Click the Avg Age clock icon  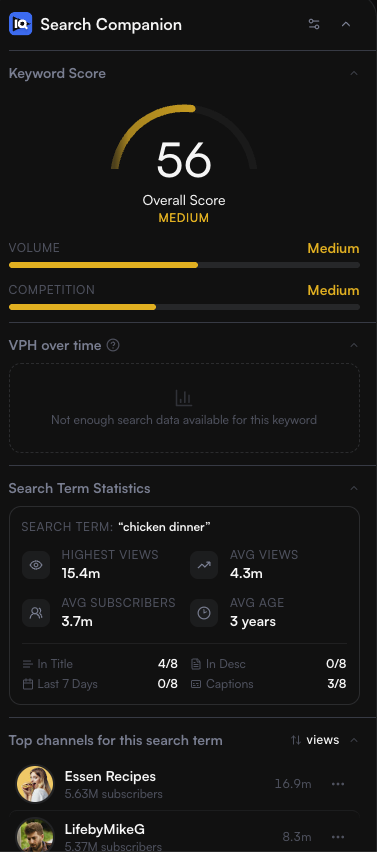(x=204, y=613)
